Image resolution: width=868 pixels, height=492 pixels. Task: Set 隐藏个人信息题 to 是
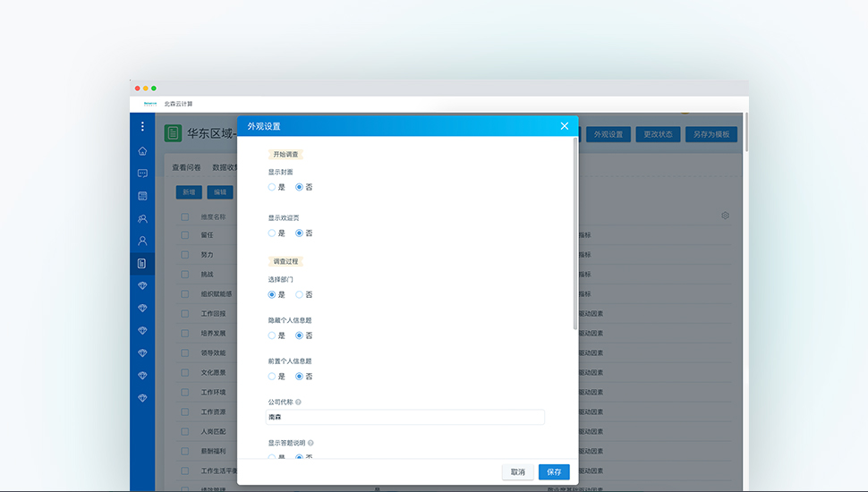[x=272, y=335]
